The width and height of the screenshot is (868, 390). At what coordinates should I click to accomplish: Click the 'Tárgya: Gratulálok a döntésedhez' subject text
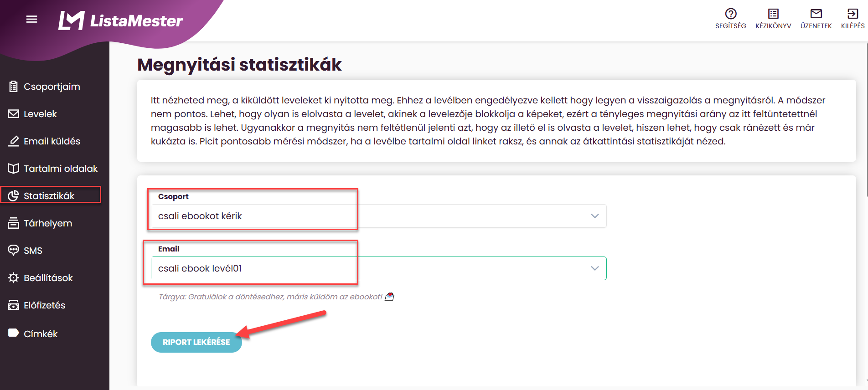(x=270, y=297)
